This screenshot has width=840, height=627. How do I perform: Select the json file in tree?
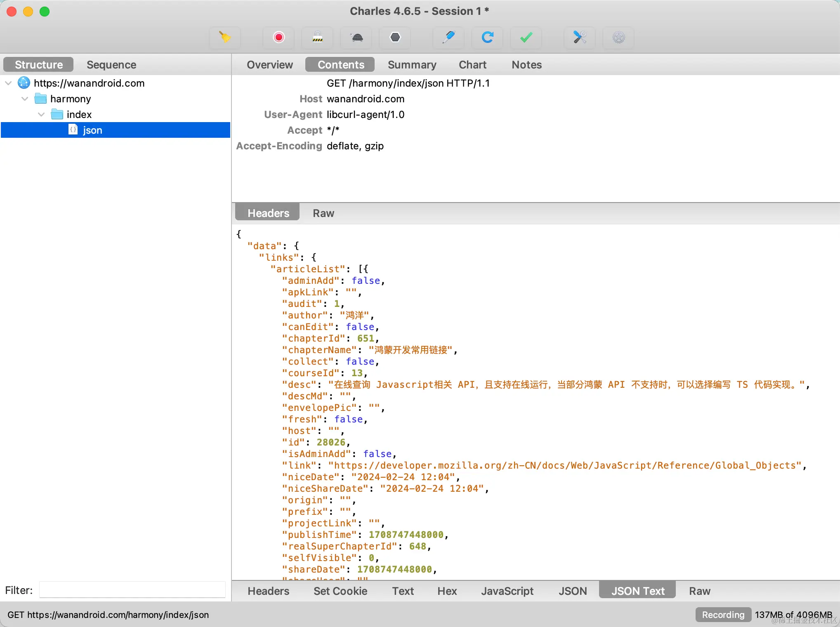[92, 130]
